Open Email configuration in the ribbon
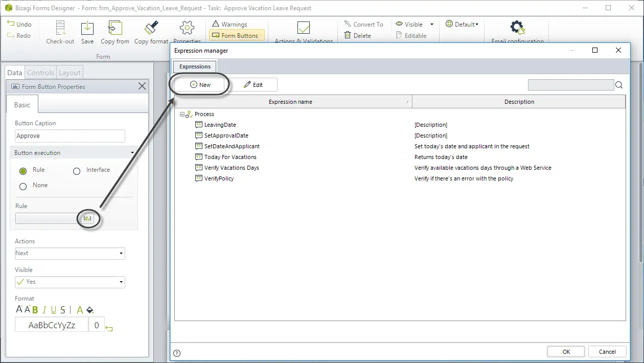Screen dimensions: 644x363 coord(518,32)
